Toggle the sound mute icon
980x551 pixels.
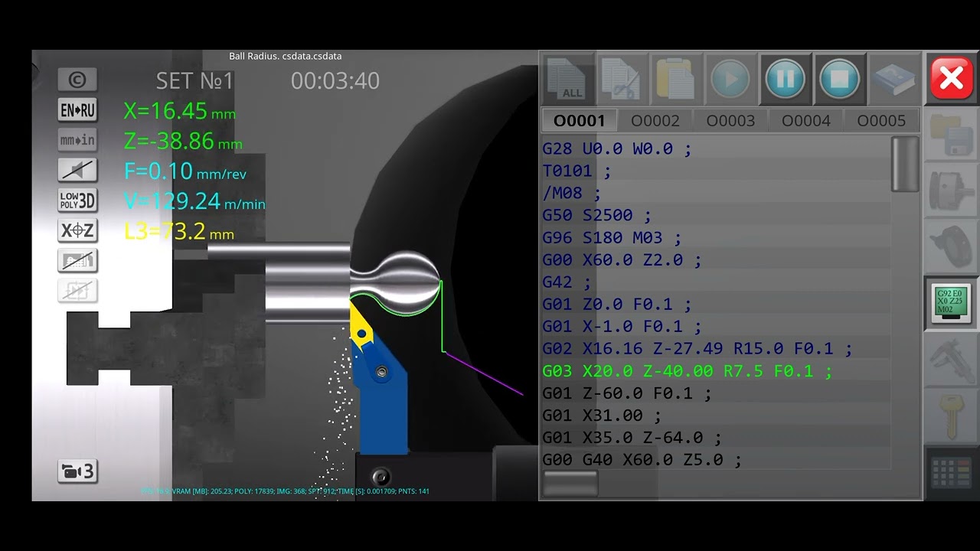(77, 170)
